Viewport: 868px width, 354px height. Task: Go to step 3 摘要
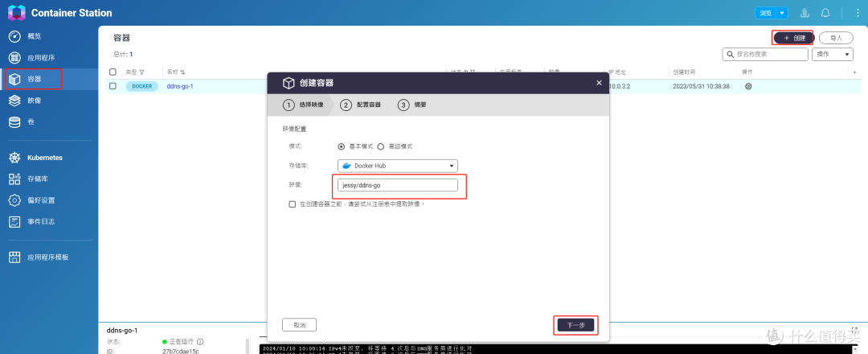[412, 105]
